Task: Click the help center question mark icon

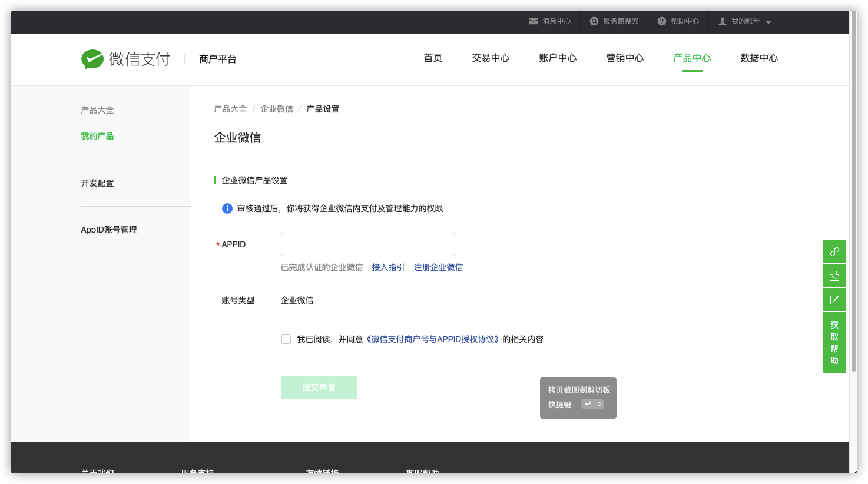Action: tap(662, 21)
